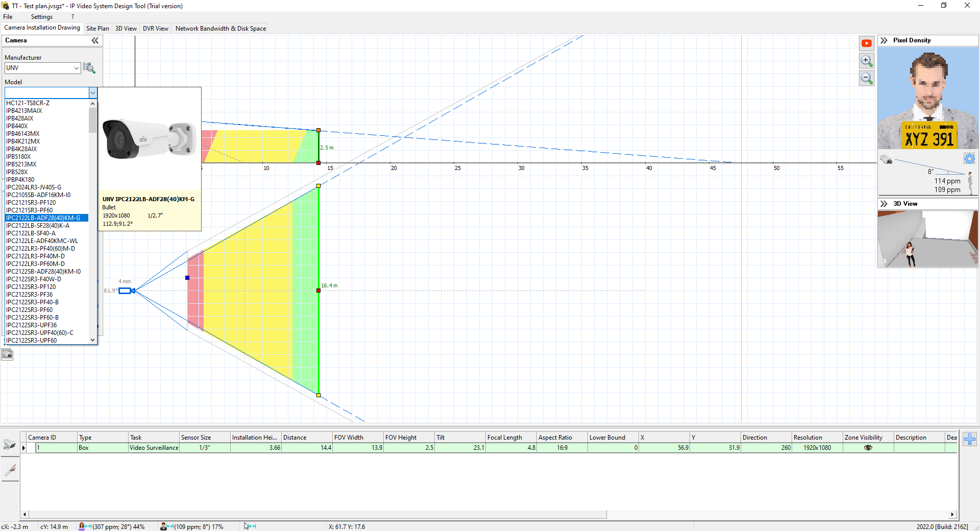The image size is (980, 531).
Task: Collapse the 3D View panel
Action: tap(884, 204)
